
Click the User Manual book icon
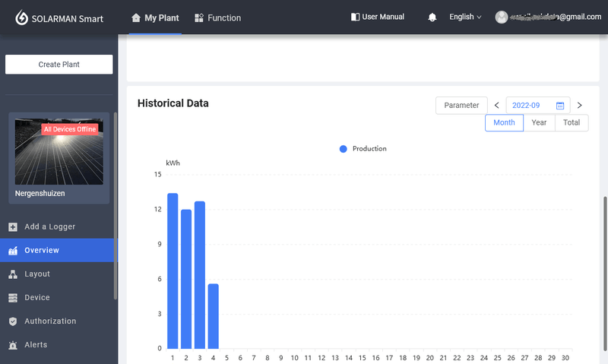[x=355, y=17]
